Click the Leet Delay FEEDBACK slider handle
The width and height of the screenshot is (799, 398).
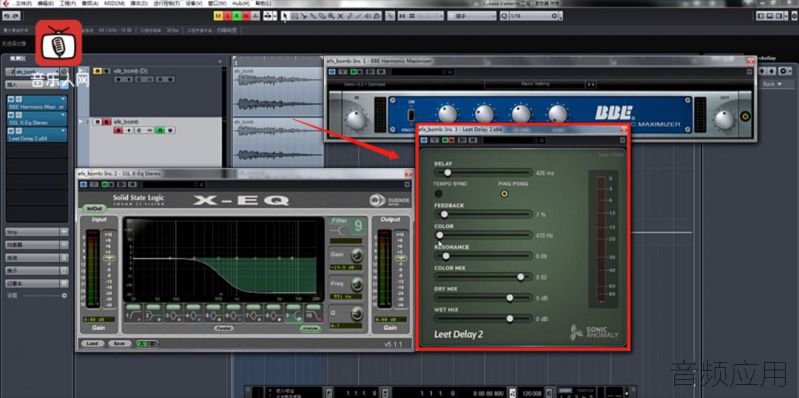[444, 215]
